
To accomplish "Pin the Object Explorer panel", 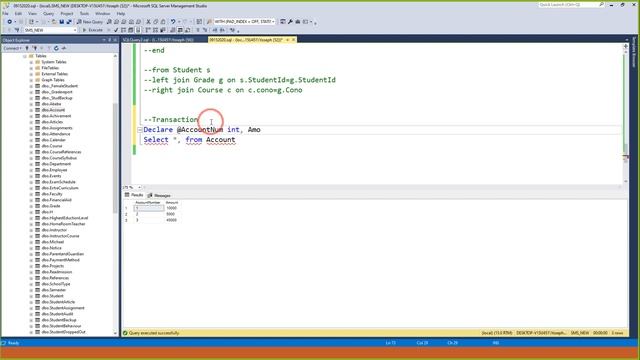I will 109,40.
